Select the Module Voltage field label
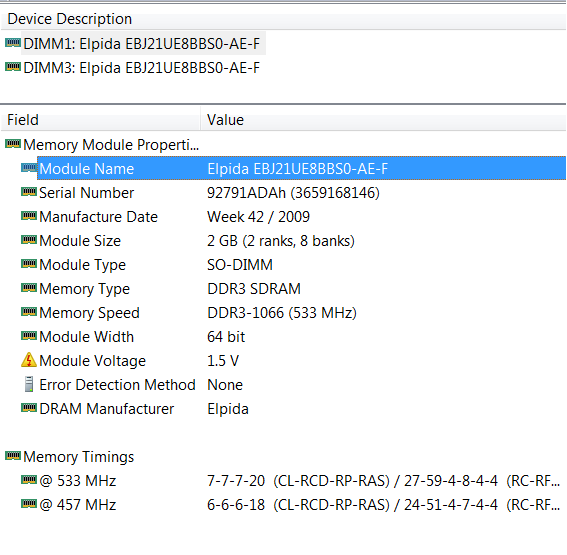Image resolution: width=567 pixels, height=555 pixels. 92,361
